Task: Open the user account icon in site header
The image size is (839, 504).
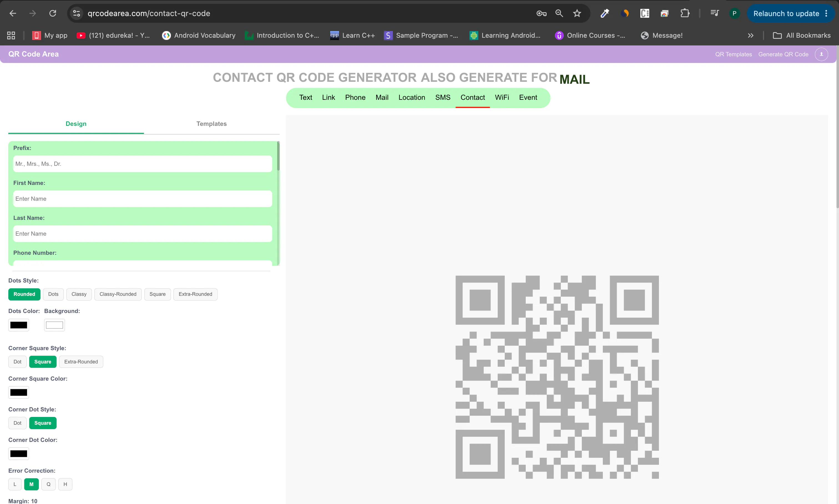Action: click(x=821, y=54)
